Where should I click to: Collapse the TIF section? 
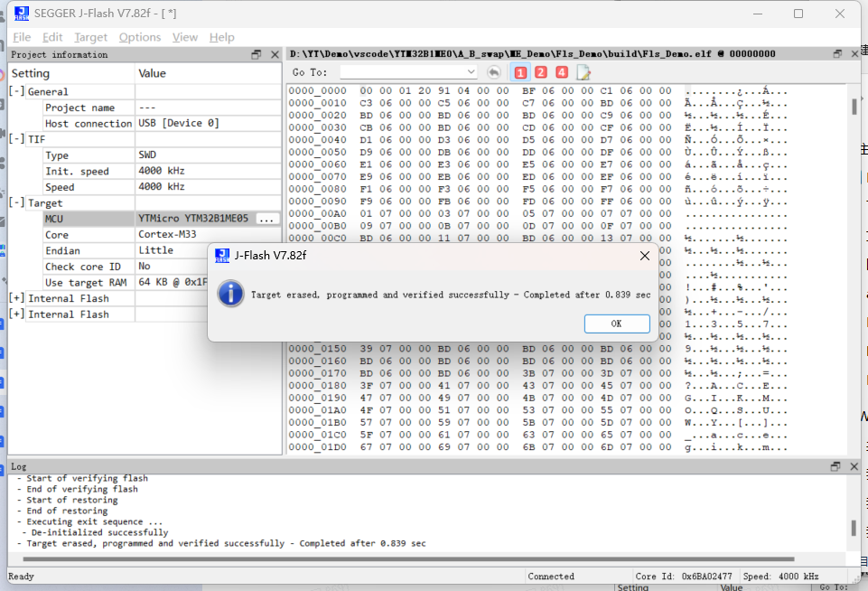[16, 139]
